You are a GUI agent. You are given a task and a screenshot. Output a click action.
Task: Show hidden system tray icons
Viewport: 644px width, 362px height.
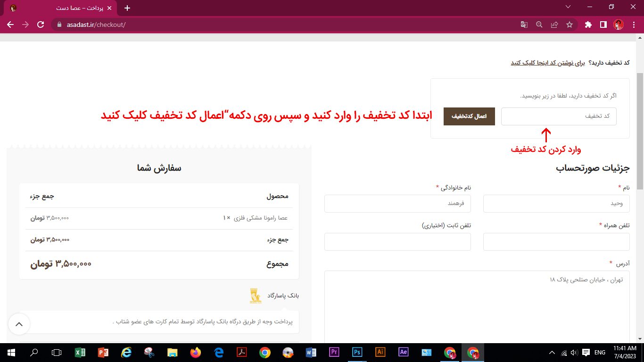552,353
